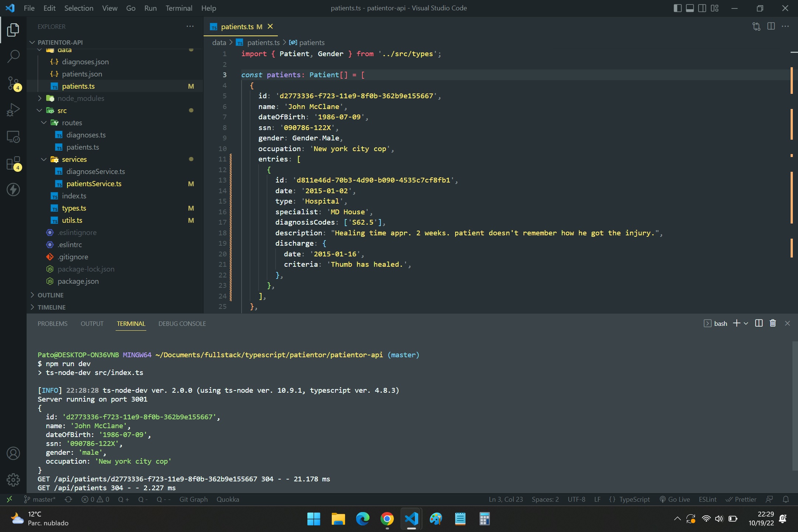Click Open Changes compare icon in editor toolbar
Image resolution: width=798 pixels, height=532 pixels.
pos(756,27)
